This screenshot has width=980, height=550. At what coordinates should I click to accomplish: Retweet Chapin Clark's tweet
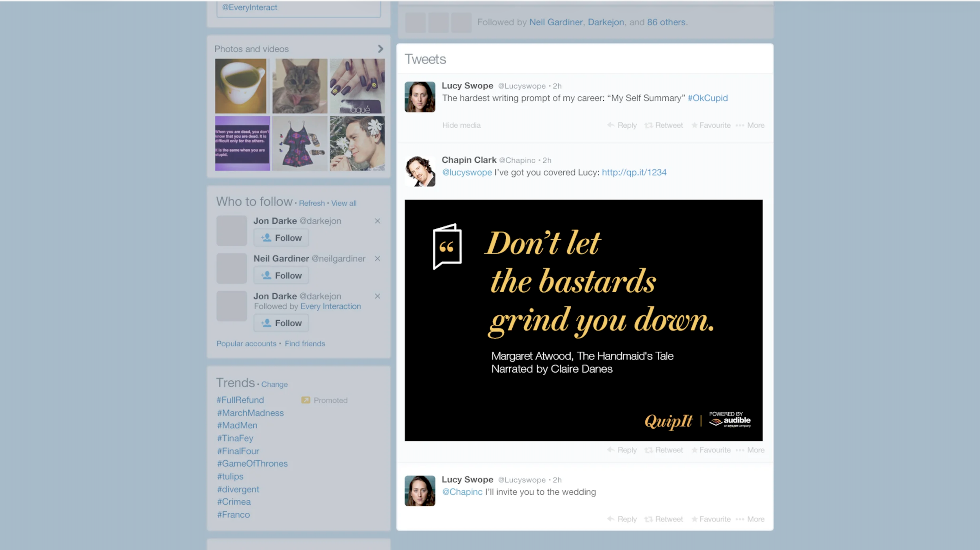coord(664,450)
